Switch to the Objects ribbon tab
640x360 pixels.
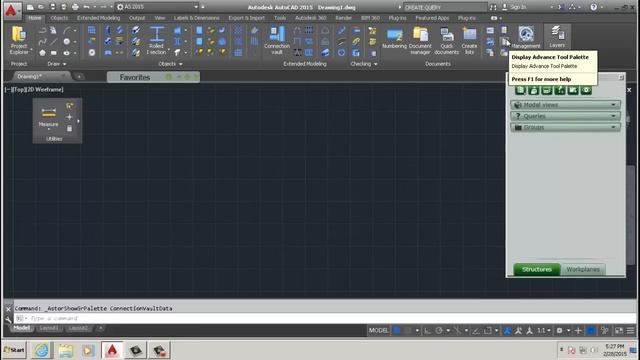click(x=59, y=18)
